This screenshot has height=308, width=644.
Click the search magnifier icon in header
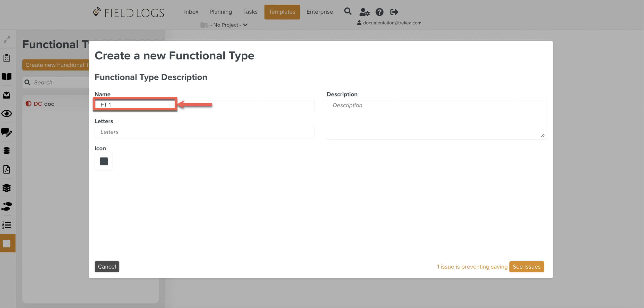[x=348, y=12]
